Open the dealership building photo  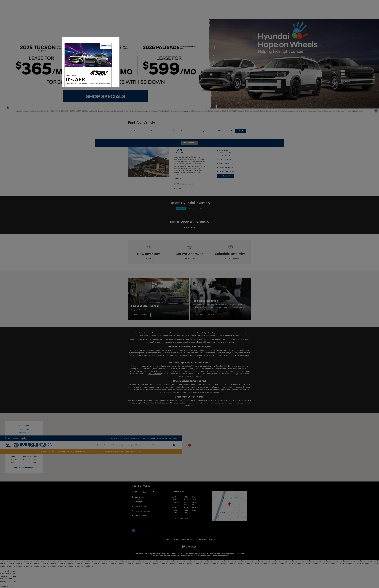pos(148,162)
